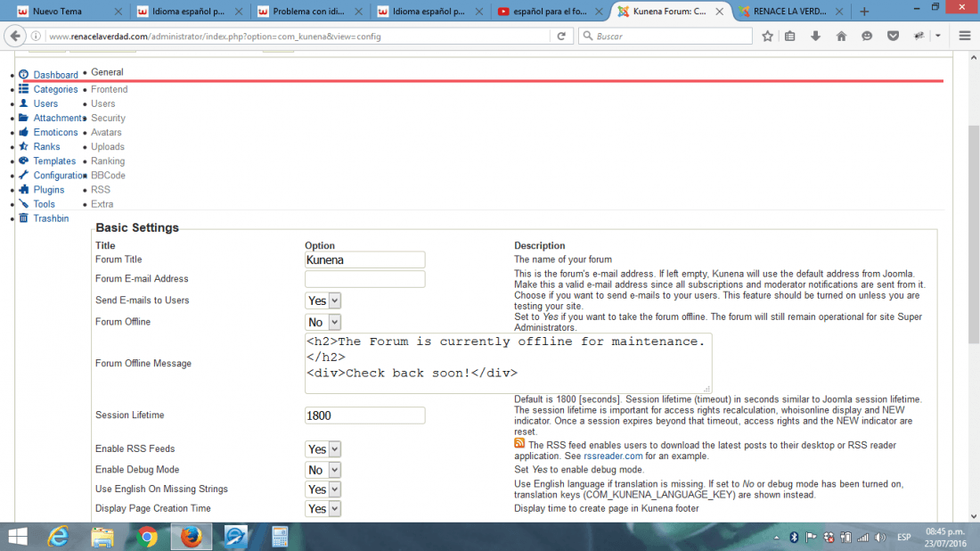The image size is (980, 551).
Task: Open the Firefox hamburger menu
Action: (965, 37)
